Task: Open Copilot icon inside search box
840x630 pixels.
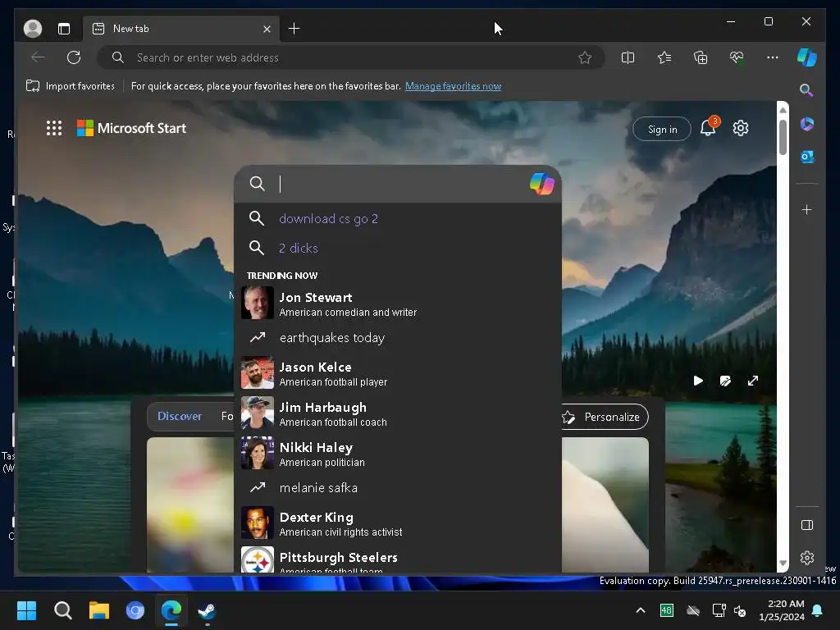Action: coord(541,184)
